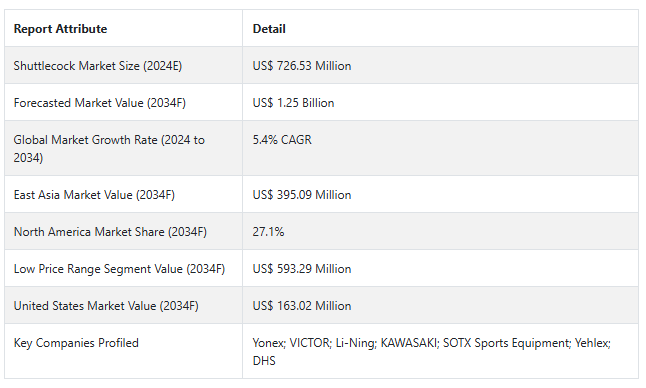Select the North America Market Share cell
This screenshot has width=646, height=388.
(123, 231)
